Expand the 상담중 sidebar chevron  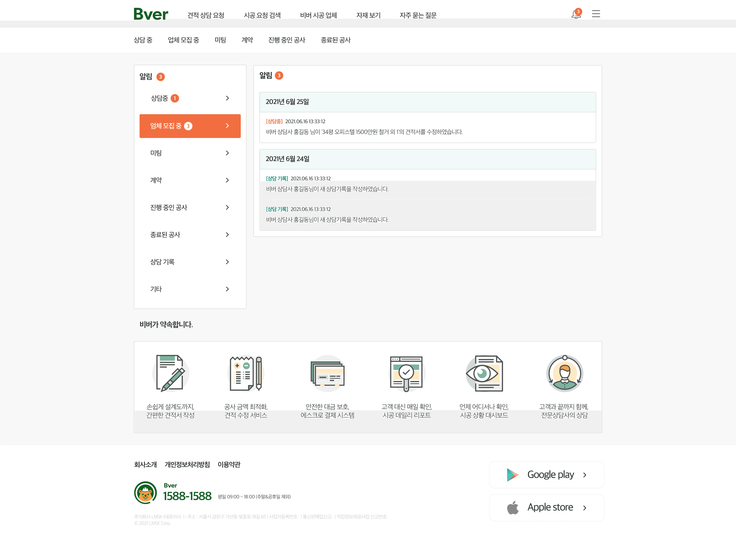pos(227,98)
